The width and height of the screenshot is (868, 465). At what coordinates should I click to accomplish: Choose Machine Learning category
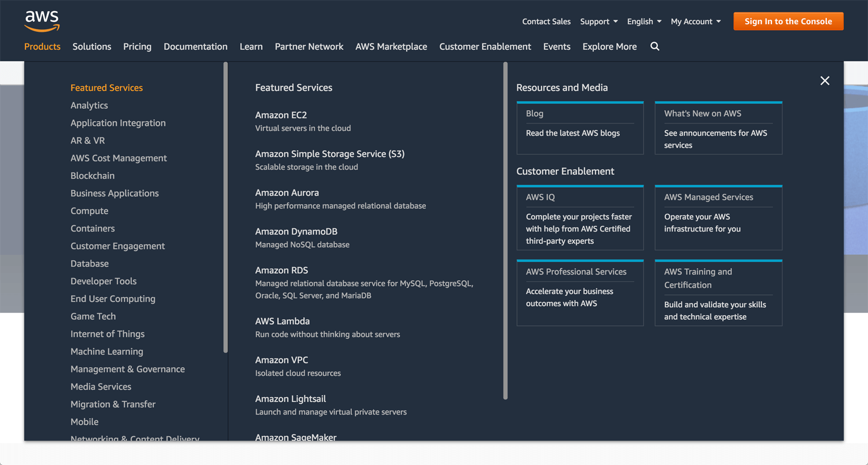(106, 352)
